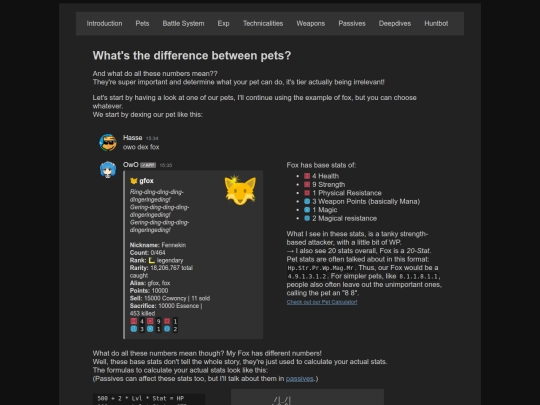Click the embed's blue magic resistance icon beside 2
Screen dimensions: 540x405
[167, 329]
